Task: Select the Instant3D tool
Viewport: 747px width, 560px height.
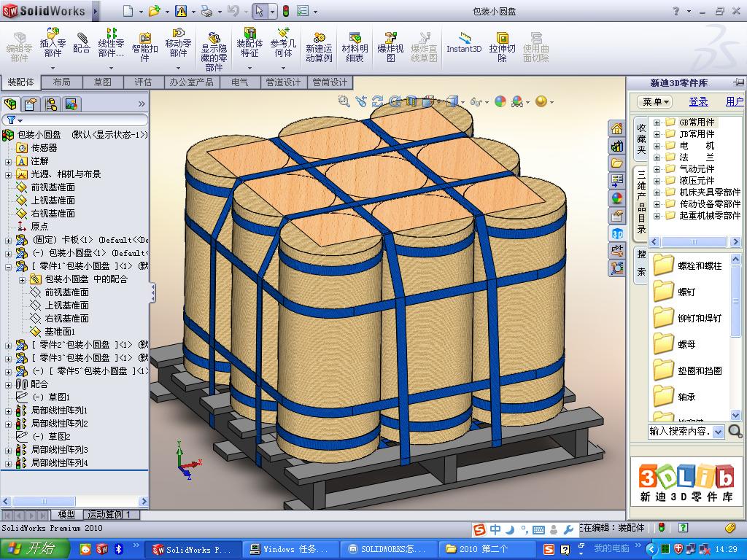Action: tap(464, 42)
